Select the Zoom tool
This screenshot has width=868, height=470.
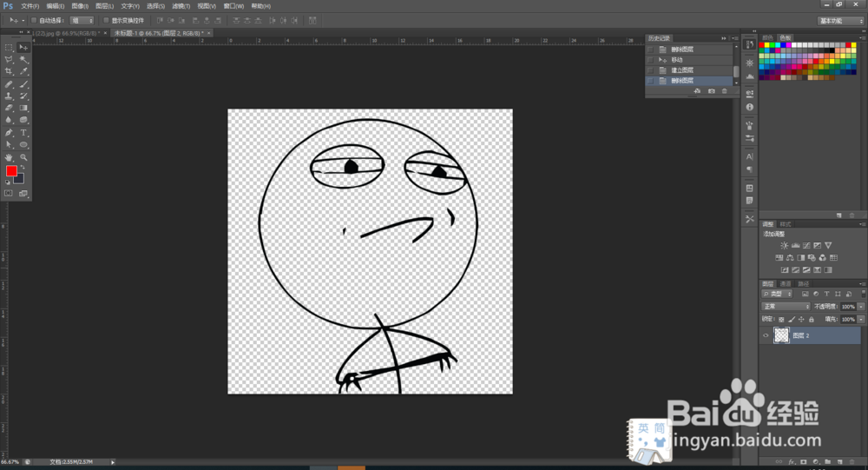(23, 157)
